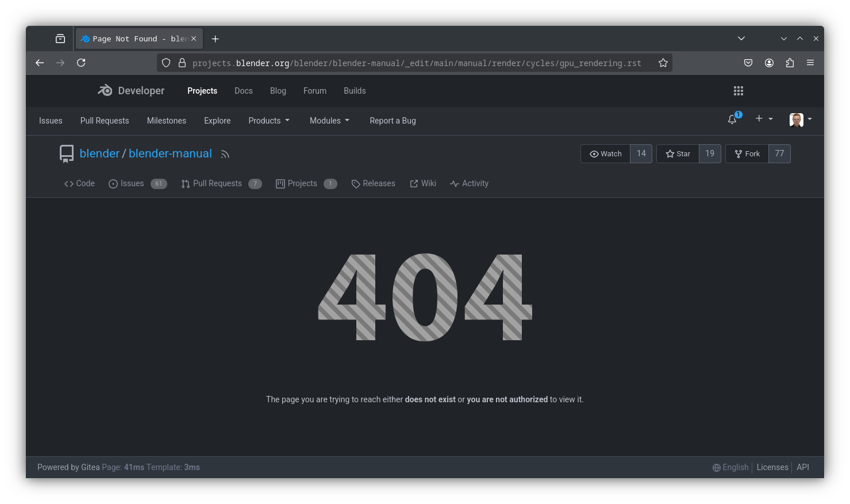Click the shield tracking protection icon
This screenshot has height=504, width=850.
166,63
